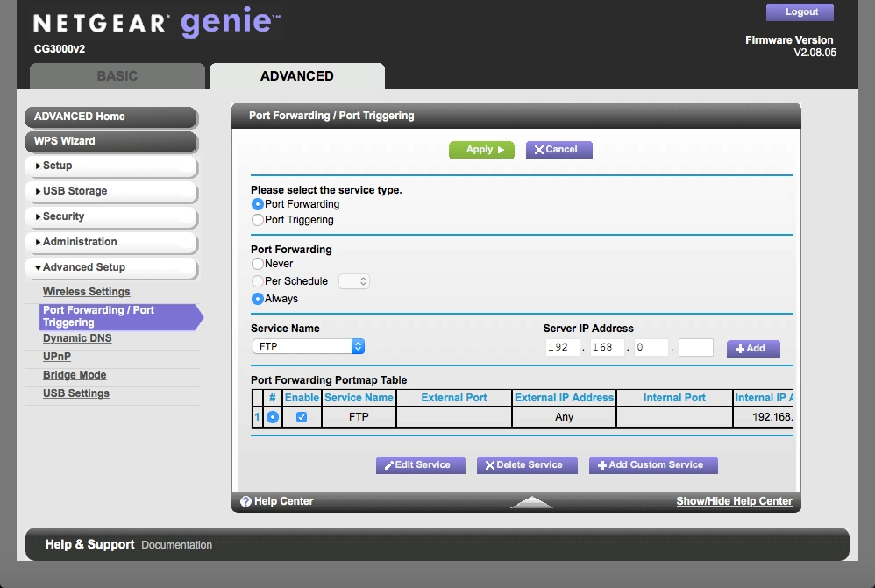
Task: Click the Help Center question mark icon
Action: click(246, 501)
